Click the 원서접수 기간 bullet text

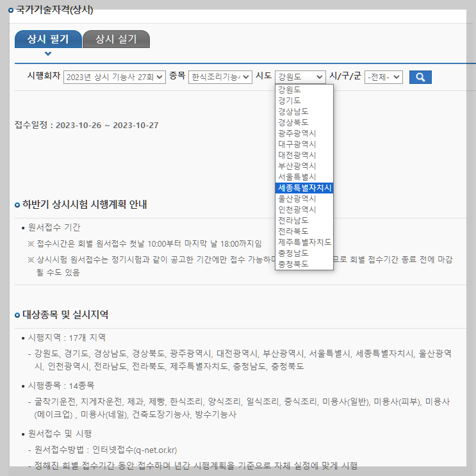(x=54, y=227)
